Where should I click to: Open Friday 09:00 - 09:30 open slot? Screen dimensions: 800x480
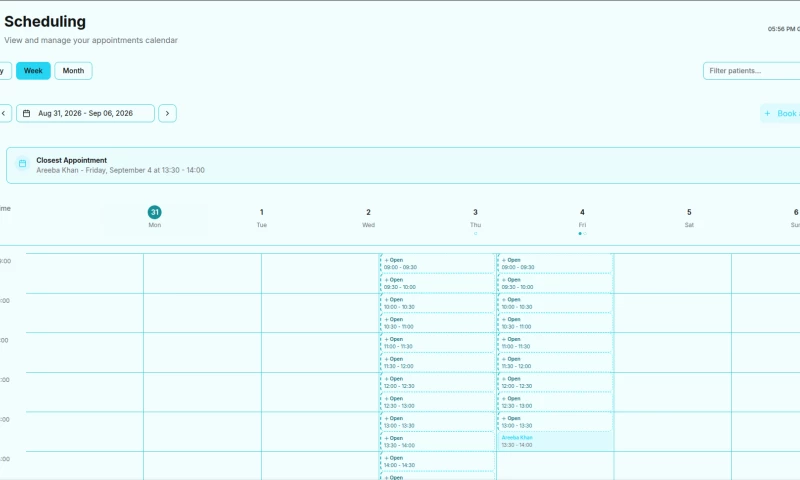pos(555,263)
